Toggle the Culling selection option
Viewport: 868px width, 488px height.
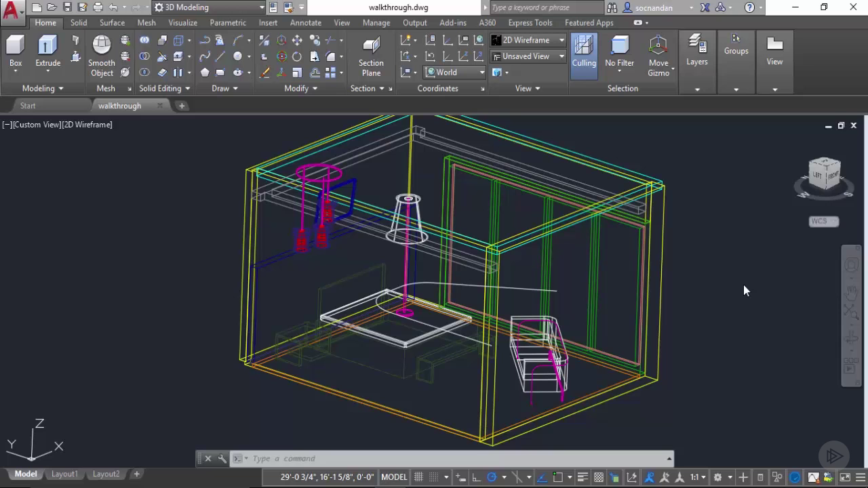click(x=584, y=52)
